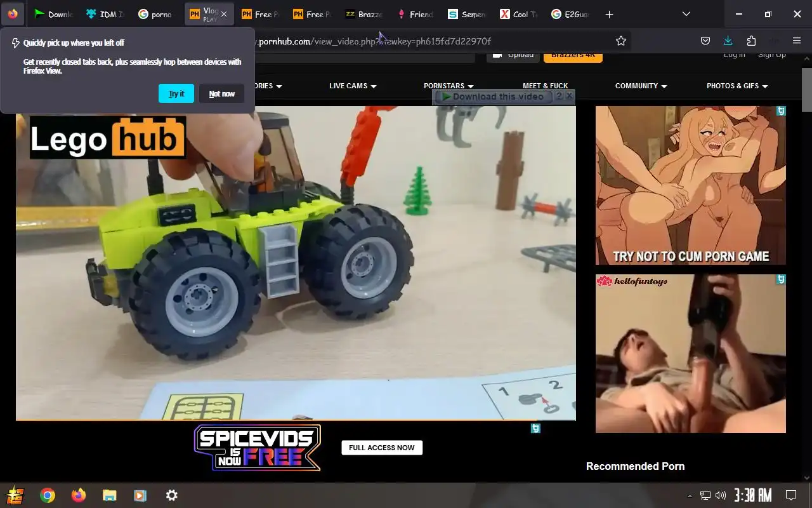This screenshot has width=812, height=508.
Task: Click the URL address bar
Action: click(x=431, y=41)
